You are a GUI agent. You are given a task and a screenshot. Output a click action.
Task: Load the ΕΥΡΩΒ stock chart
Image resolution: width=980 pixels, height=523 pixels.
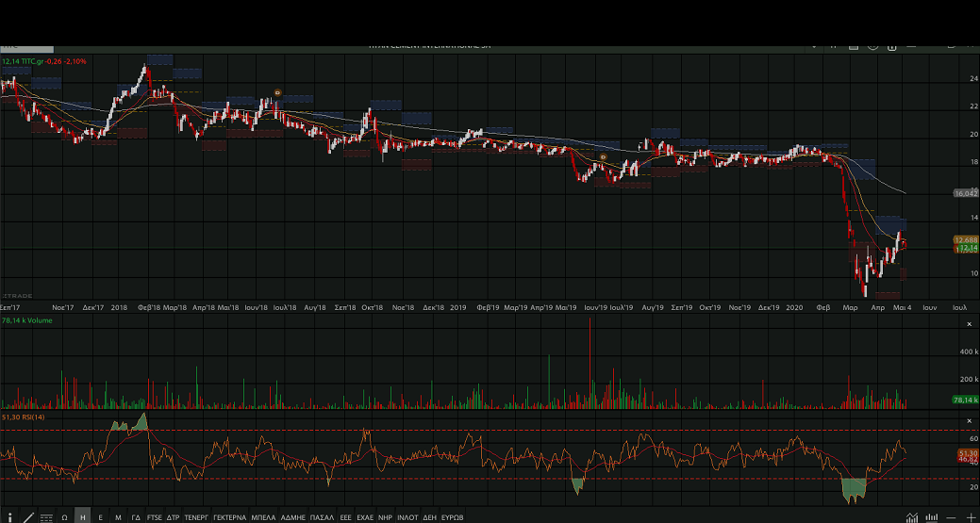click(453, 517)
